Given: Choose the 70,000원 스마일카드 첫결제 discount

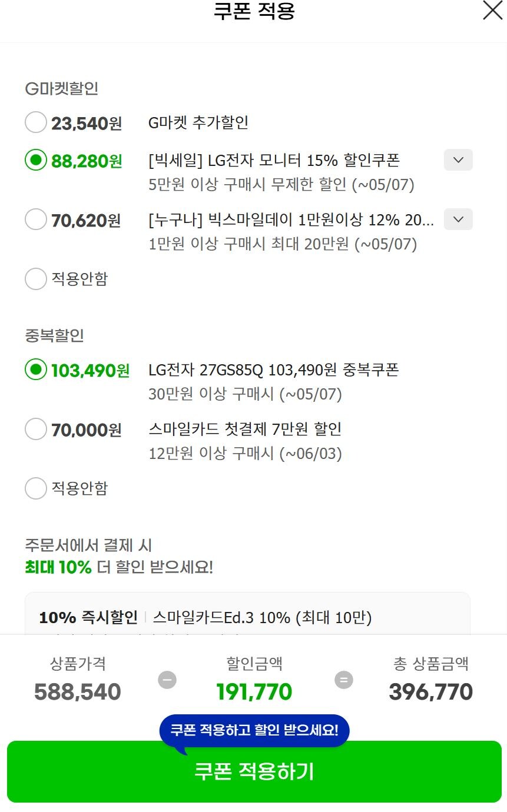Looking at the screenshot, I should 36,430.
